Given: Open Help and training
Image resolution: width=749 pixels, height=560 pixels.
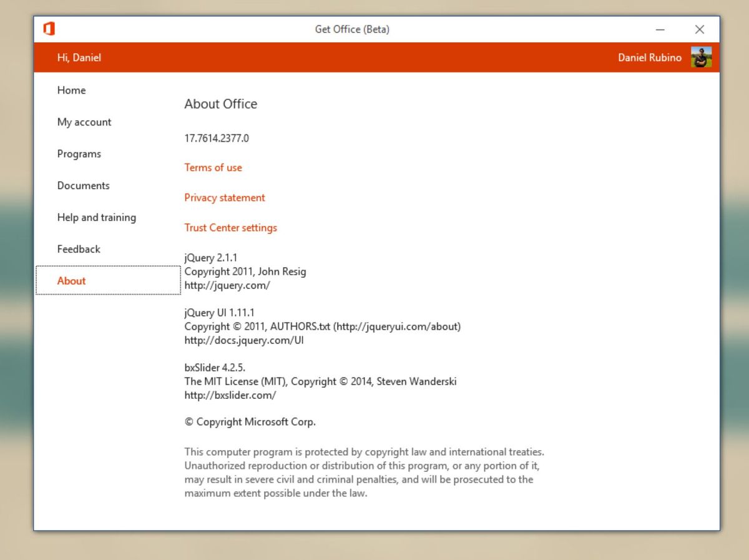Looking at the screenshot, I should (x=96, y=217).
